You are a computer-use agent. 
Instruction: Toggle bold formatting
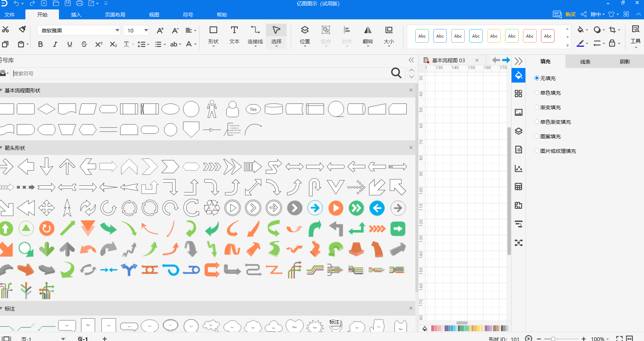point(40,44)
